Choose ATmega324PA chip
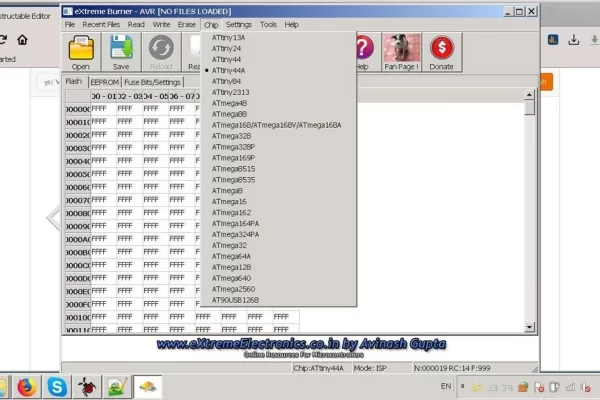 278,234
